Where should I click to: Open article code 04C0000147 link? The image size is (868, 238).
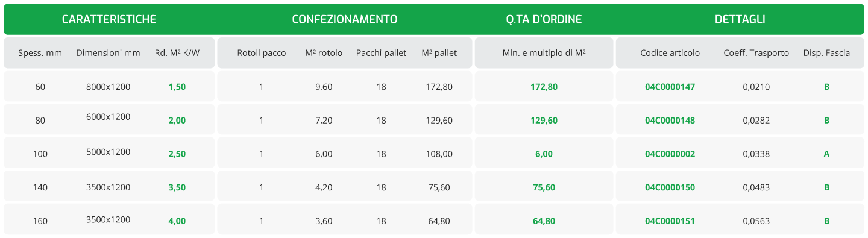click(670, 87)
